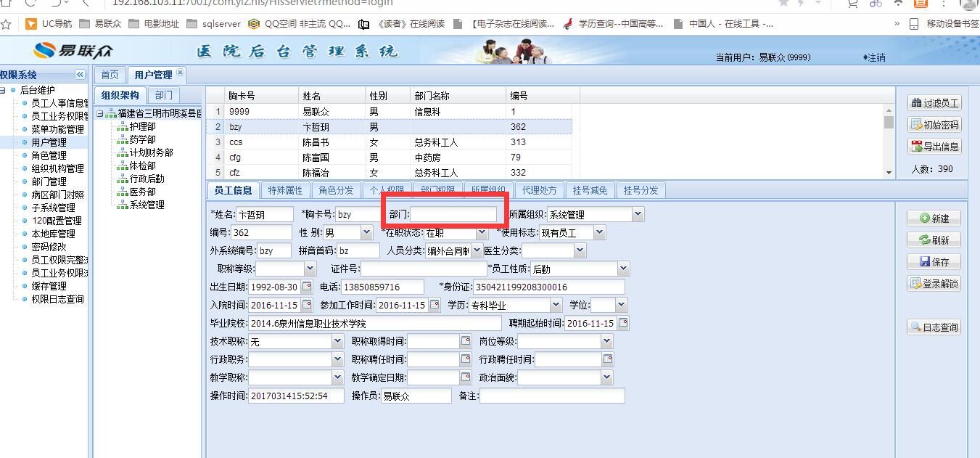
Task: Open 部门管理 in sidebar menu
Action: click(49, 181)
